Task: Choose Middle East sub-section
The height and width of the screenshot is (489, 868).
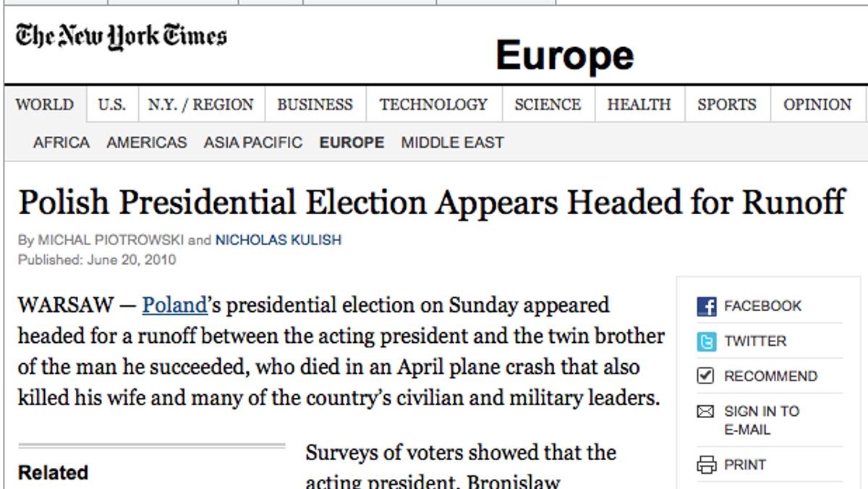Action: point(453,143)
